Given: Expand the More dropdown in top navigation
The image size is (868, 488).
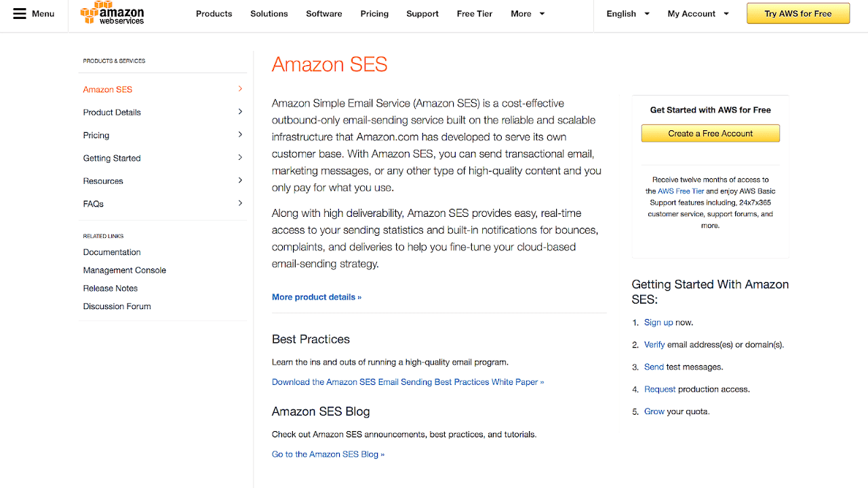Looking at the screenshot, I should tap(528, 14).
